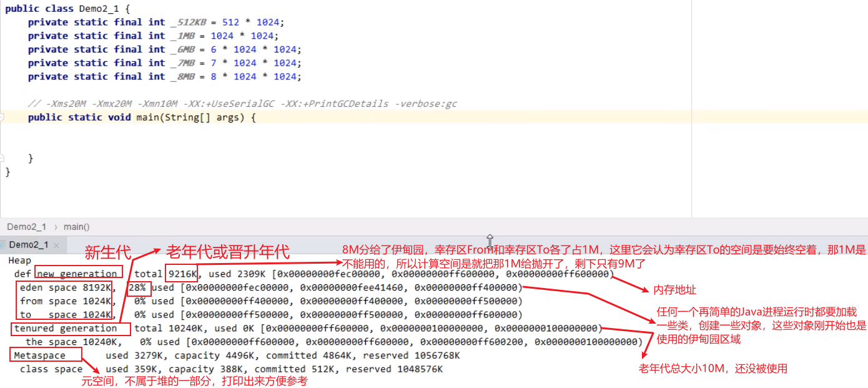Image resolution: width=868 pixels, height=388 pixels.
Task: Place cursor on public static void main line
Action: tap(142, 117)
